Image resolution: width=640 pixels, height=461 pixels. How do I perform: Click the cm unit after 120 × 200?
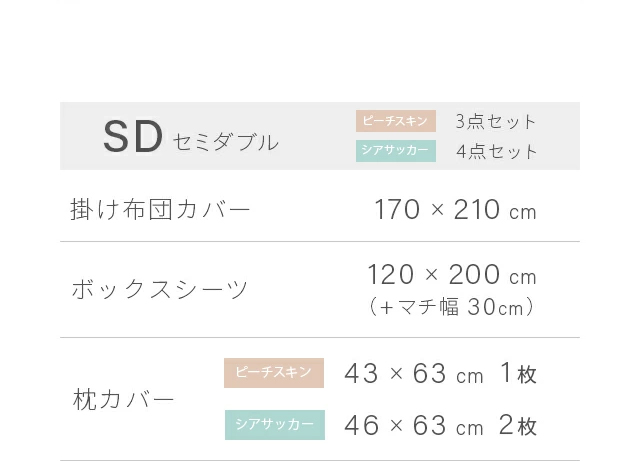pyautogui.click(x=523, y=278)
